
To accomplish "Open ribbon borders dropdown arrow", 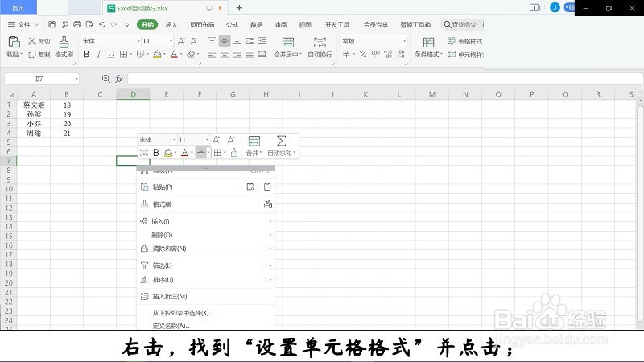I will (x=130, y=54).
